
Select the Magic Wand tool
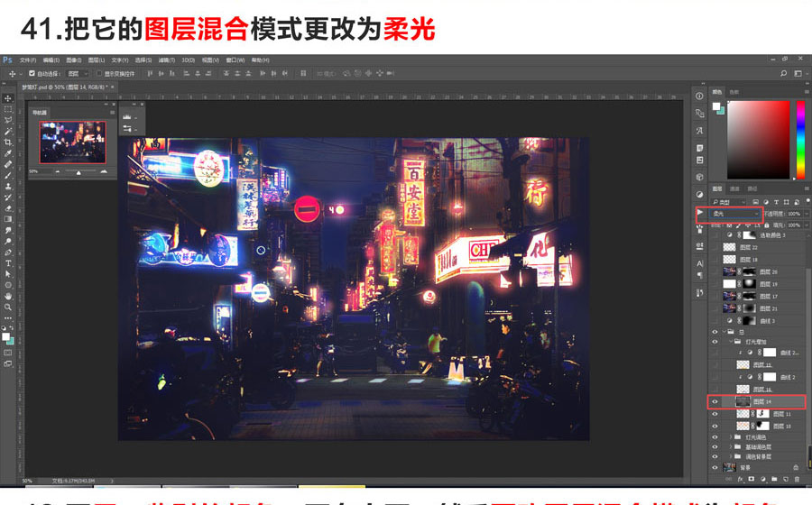pos(8,132)
